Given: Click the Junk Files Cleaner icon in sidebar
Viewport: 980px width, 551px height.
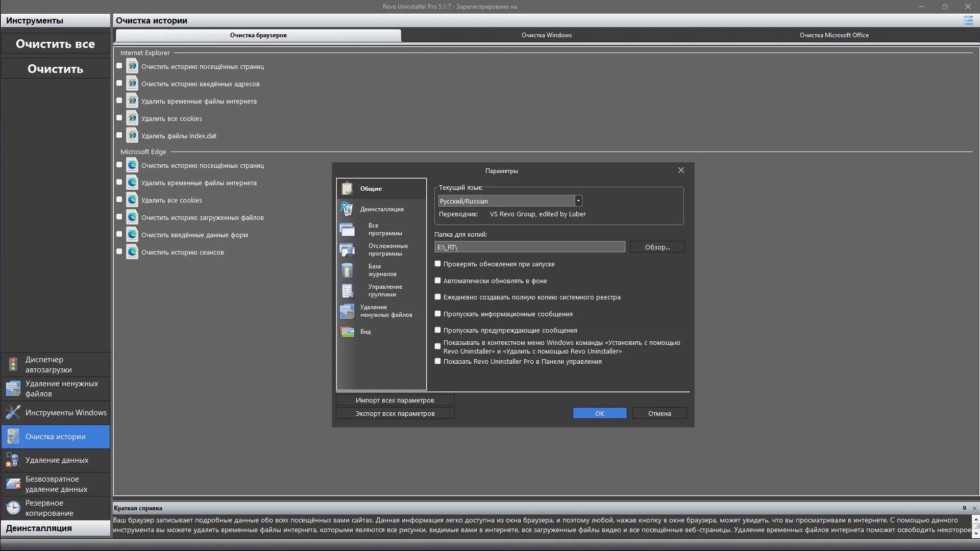Looking at the screenshot, I should coord(13,388).
